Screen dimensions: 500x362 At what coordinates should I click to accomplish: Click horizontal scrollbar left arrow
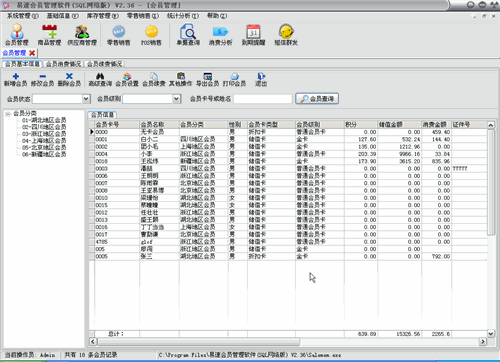pos(93,341)
